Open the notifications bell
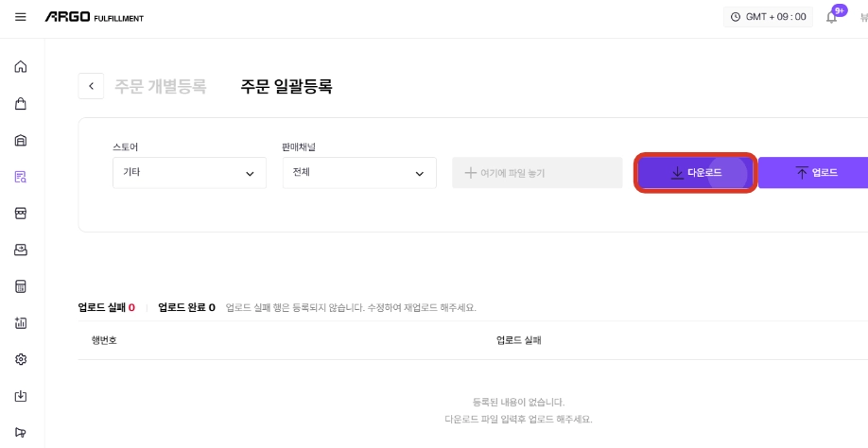 coord(831,17)
